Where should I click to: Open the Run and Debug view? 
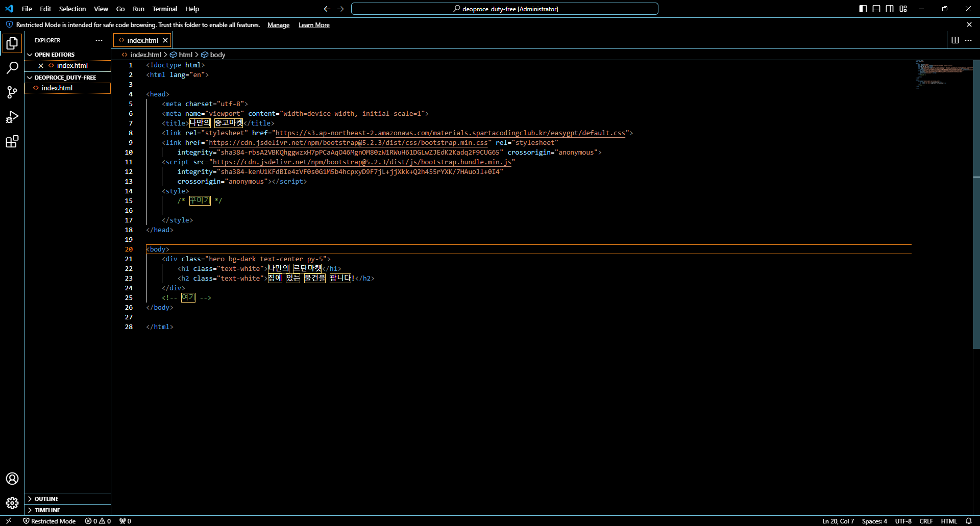tap(12, 117)
